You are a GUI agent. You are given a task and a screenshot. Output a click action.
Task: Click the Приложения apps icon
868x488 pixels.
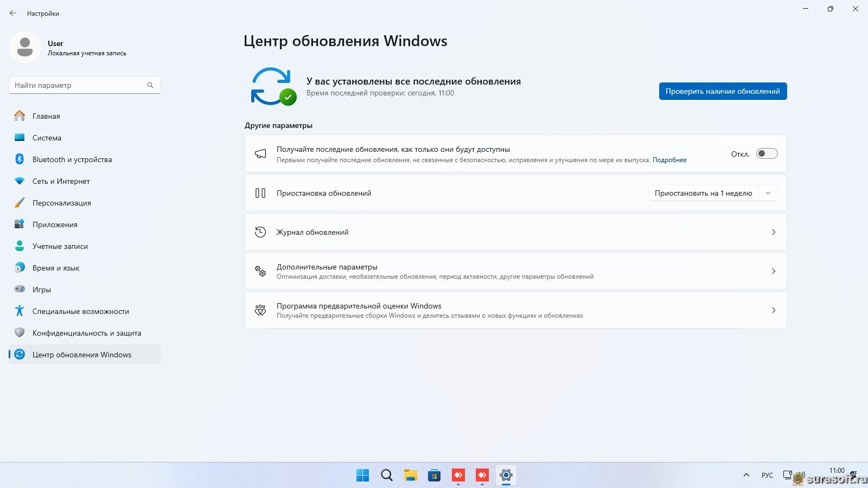20,224
